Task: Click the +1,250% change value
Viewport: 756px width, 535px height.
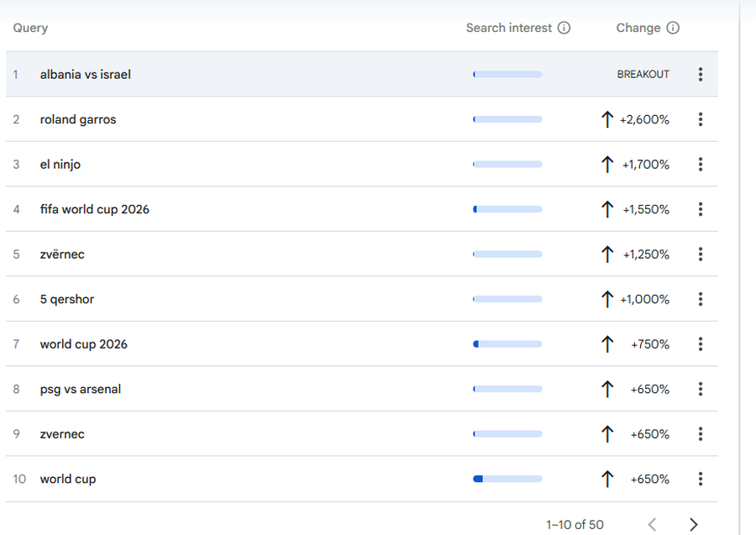Action: coord(646,254)
